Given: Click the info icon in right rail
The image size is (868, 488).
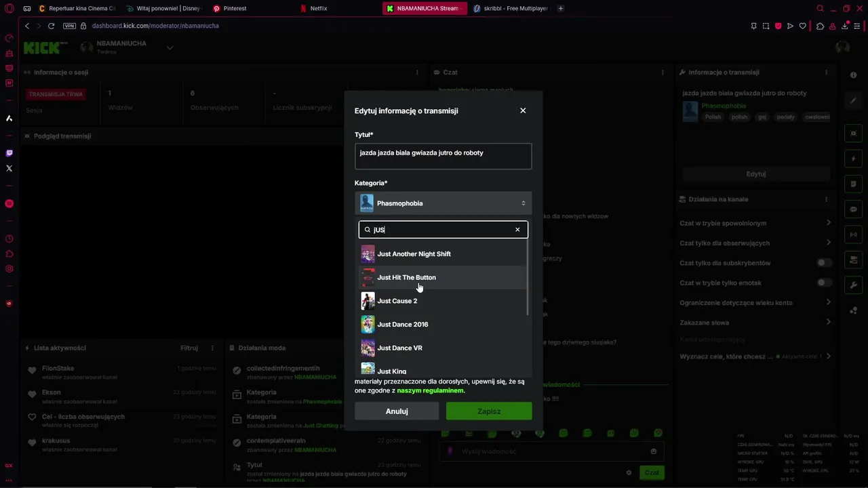Looking at the screenshot, I should [x=853, y=75].
